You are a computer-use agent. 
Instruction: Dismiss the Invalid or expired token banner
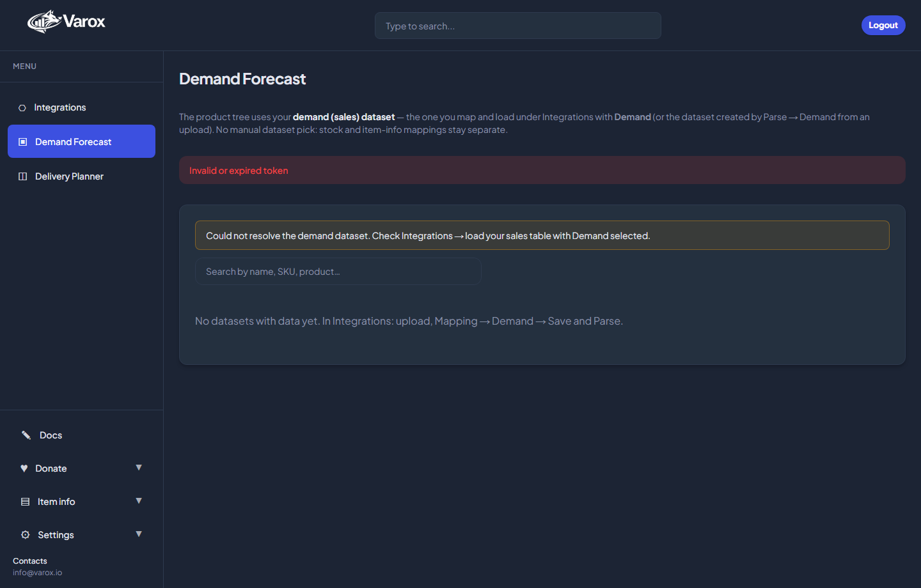click(x=542, y=170)
